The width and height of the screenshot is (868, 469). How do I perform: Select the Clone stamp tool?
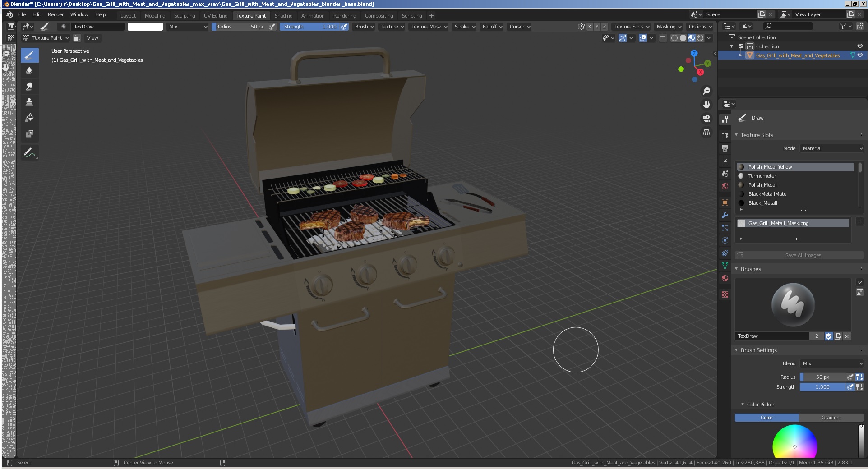coord(29,102)
